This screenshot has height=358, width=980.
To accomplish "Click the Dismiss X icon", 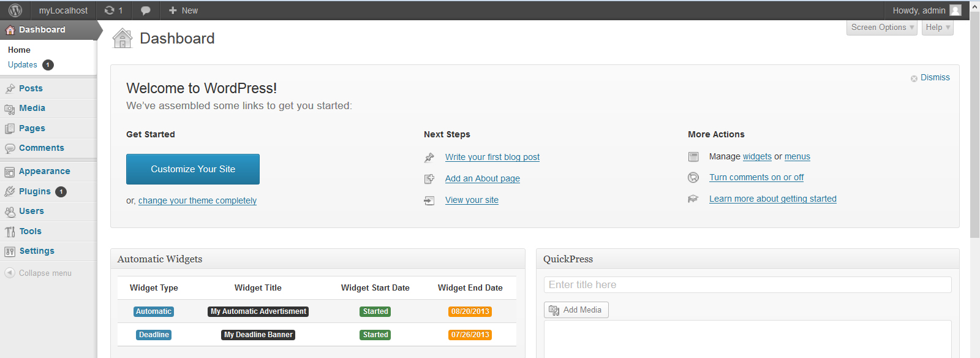I will tap(914, 78).
